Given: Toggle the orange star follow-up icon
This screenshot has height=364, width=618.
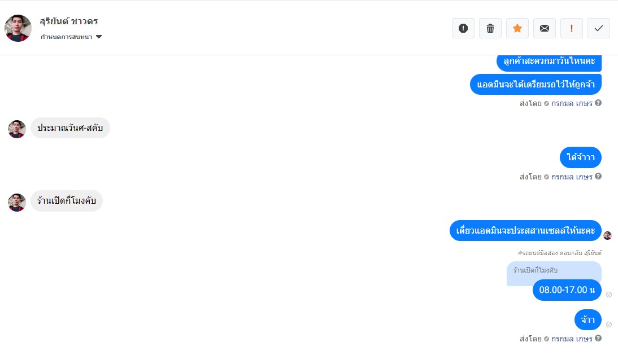Looking at the screenshot, I should click(x=517, y=28).
